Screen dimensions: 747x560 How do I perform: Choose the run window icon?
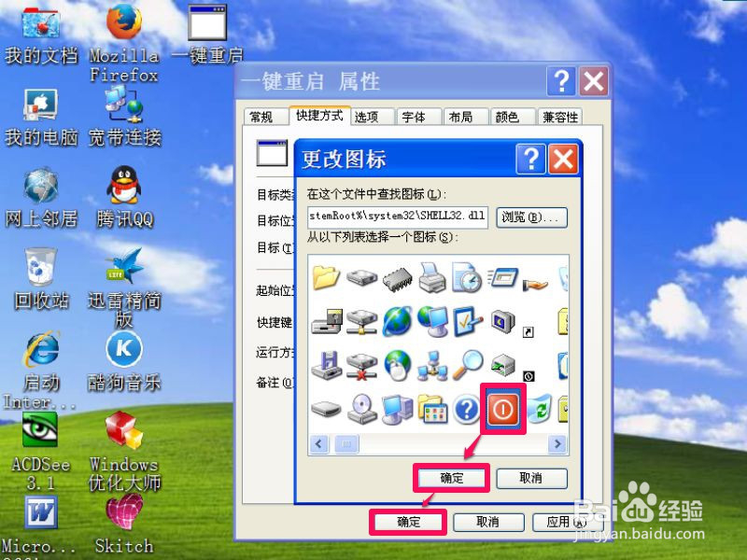[x=502, y=277]
